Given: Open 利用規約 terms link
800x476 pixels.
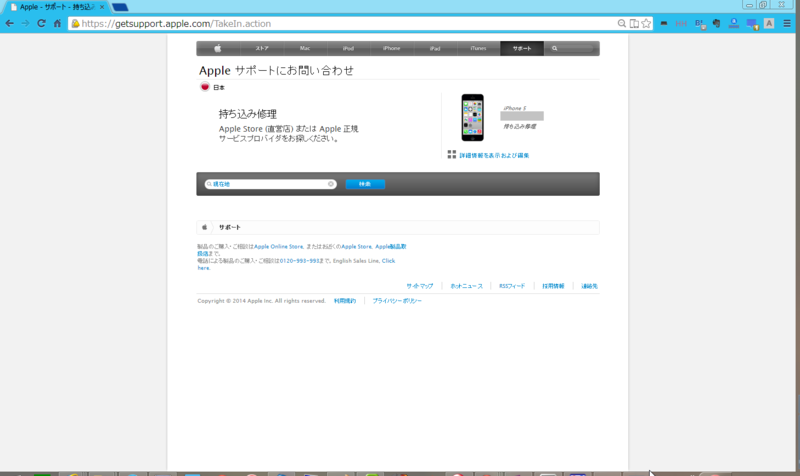Looking at the screenshot, I should (345, 301).
